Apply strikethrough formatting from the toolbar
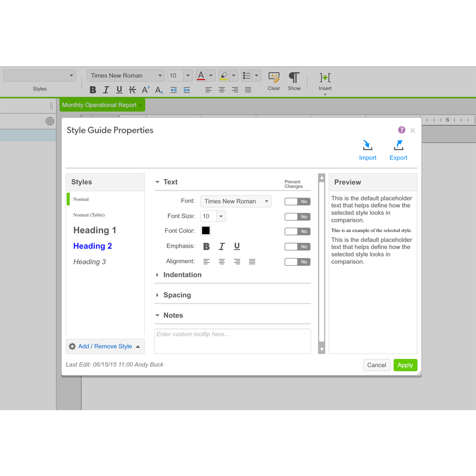 tap(132, 90)
